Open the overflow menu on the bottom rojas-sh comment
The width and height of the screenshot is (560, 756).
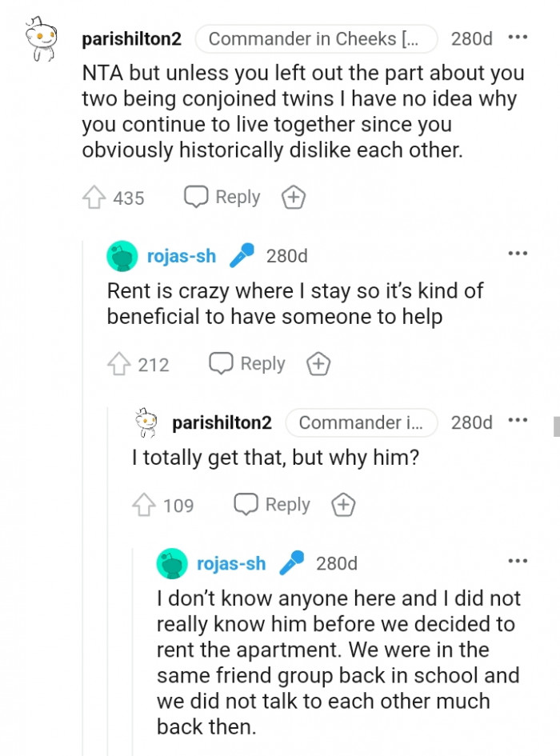(518, 562)
